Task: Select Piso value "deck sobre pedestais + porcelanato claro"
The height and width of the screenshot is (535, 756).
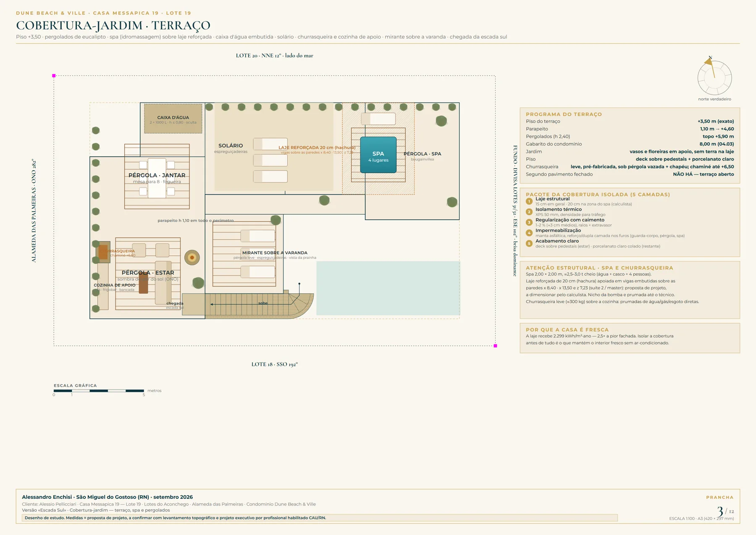Action: (685, 159)
